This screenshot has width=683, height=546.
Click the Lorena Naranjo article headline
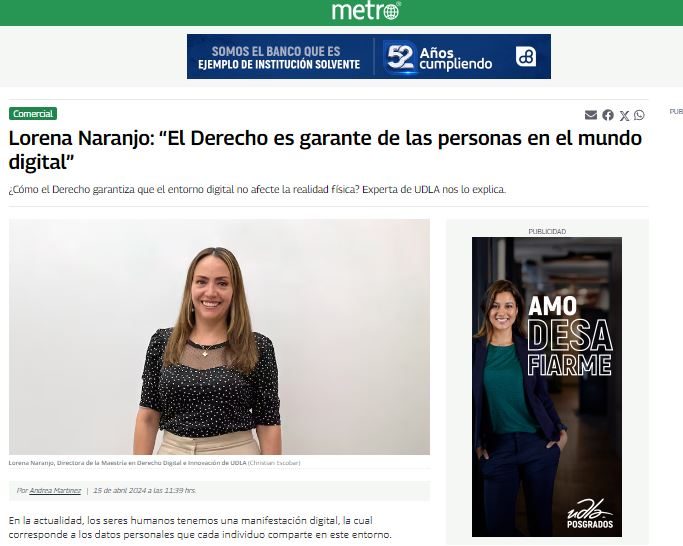[325, 150]
